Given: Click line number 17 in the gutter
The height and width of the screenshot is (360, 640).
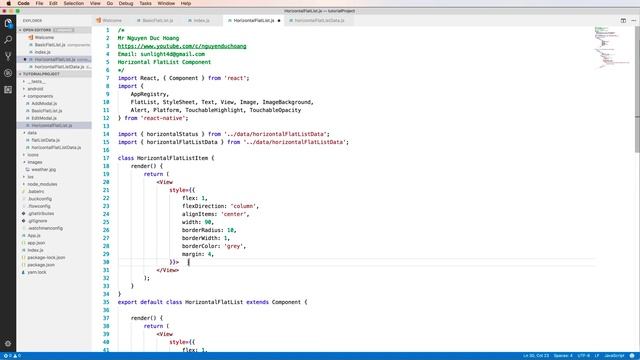Looking at the screenshot, I should (x=106, y=158).
